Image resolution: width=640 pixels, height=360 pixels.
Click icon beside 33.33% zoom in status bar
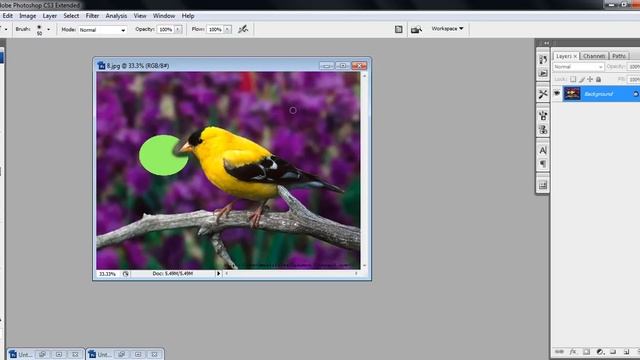click(126, 274)
